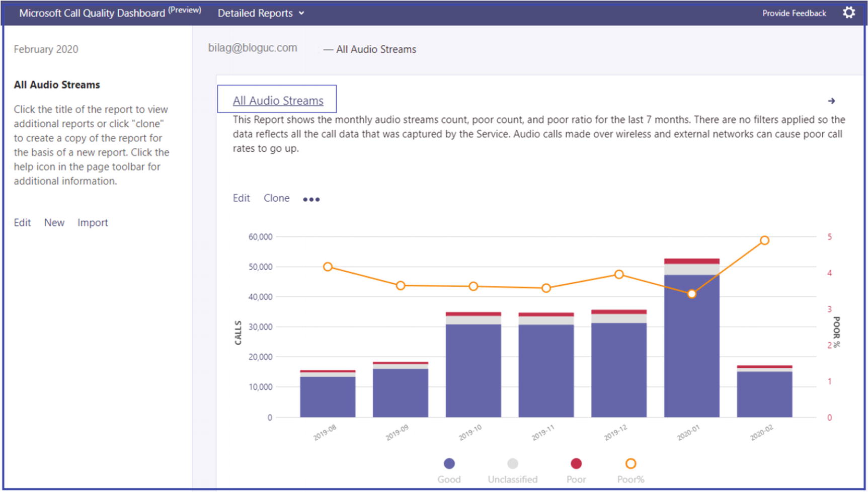Click the CALLS axis title

click(238, 333)
